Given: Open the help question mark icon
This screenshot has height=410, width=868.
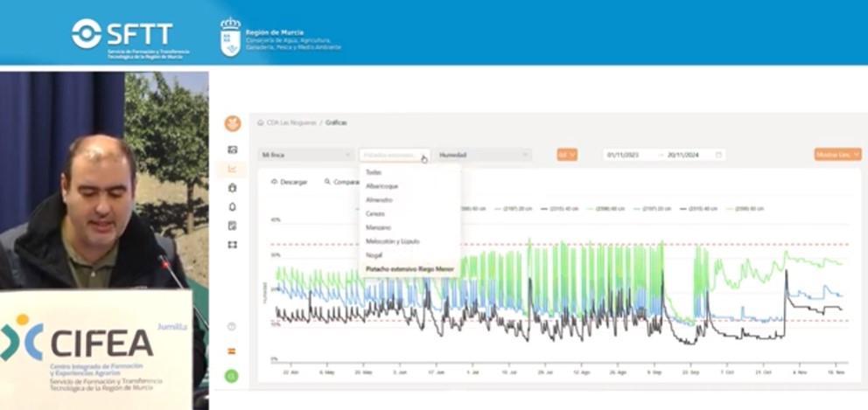Looking at the screenshot, I should [232, 326].
